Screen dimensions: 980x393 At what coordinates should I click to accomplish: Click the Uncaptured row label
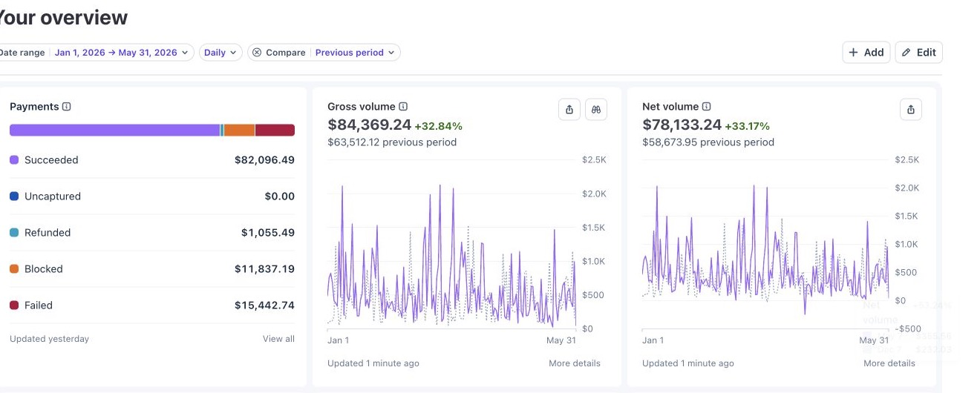(x=53, y=196)
